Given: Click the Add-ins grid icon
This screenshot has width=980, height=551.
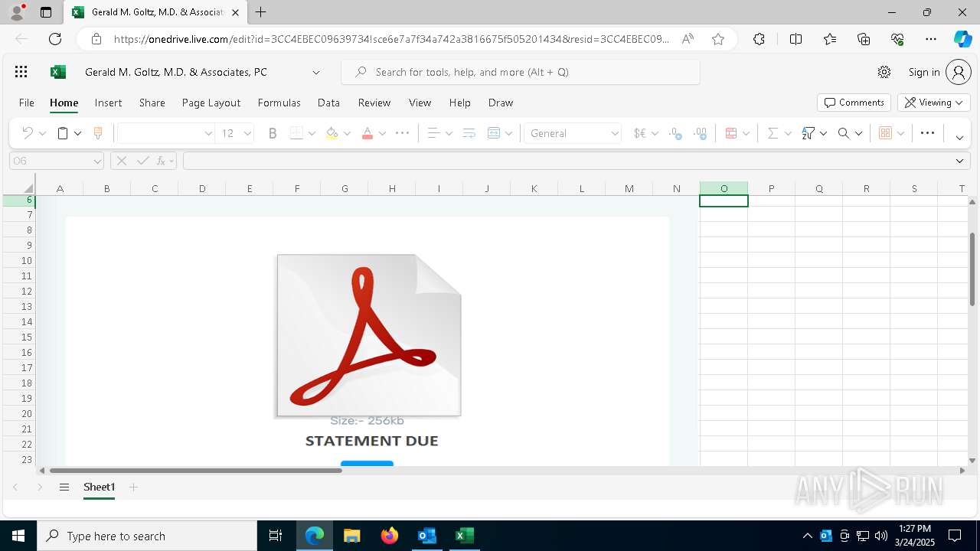Looking at the screenshot, I should tap(886, 133).
